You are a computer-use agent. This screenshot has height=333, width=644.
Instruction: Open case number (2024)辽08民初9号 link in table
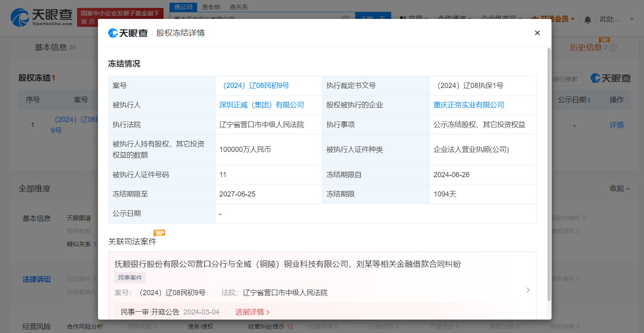click(x=256, y=86)
